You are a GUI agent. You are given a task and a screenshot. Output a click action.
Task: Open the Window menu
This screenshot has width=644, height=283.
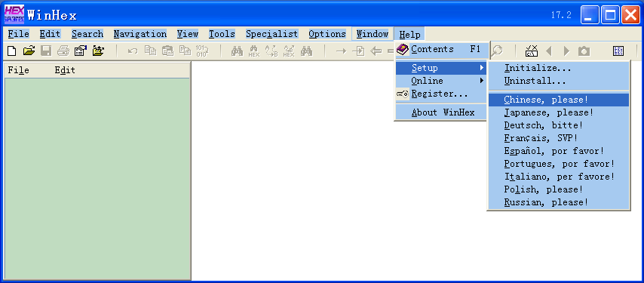(373, 34)
